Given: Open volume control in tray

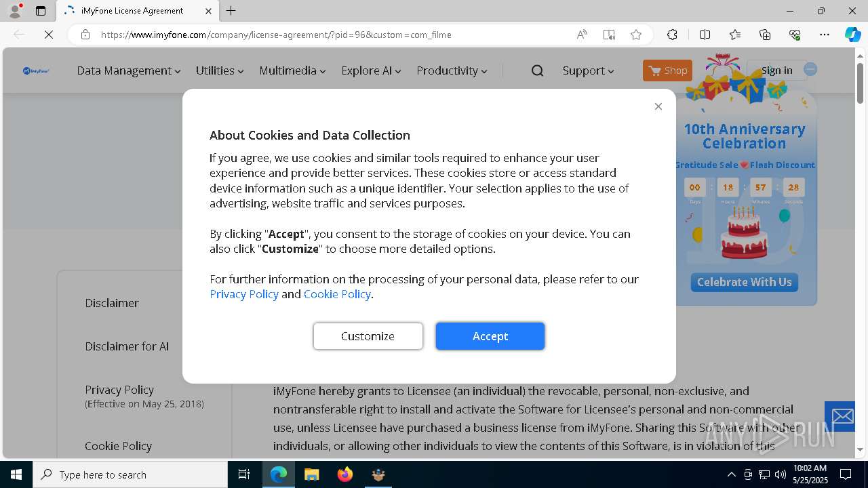Looking at the screenshot, I should 781,474.
